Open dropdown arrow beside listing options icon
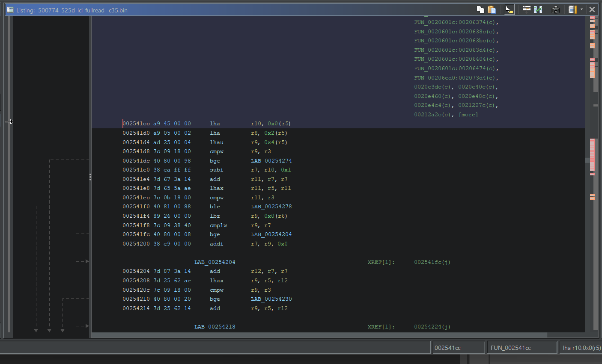This screenshot has height=364, width=602. click(581, 9)
